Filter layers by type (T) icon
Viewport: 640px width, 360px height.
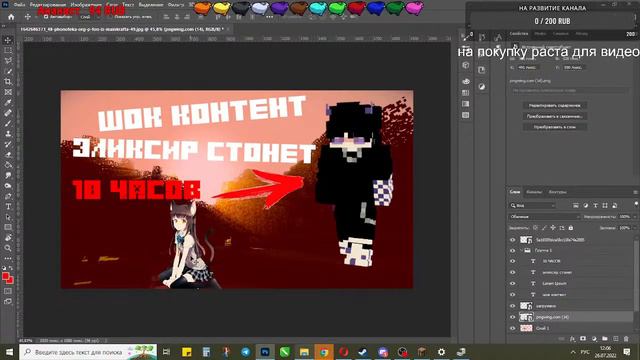(x=595, y=205)
